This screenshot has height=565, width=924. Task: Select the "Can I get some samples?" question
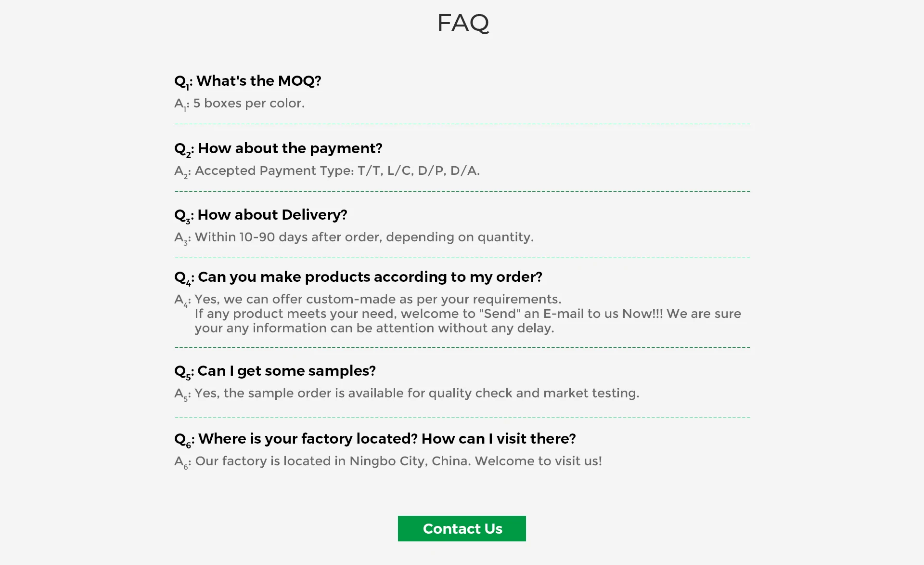coord(275,371)
